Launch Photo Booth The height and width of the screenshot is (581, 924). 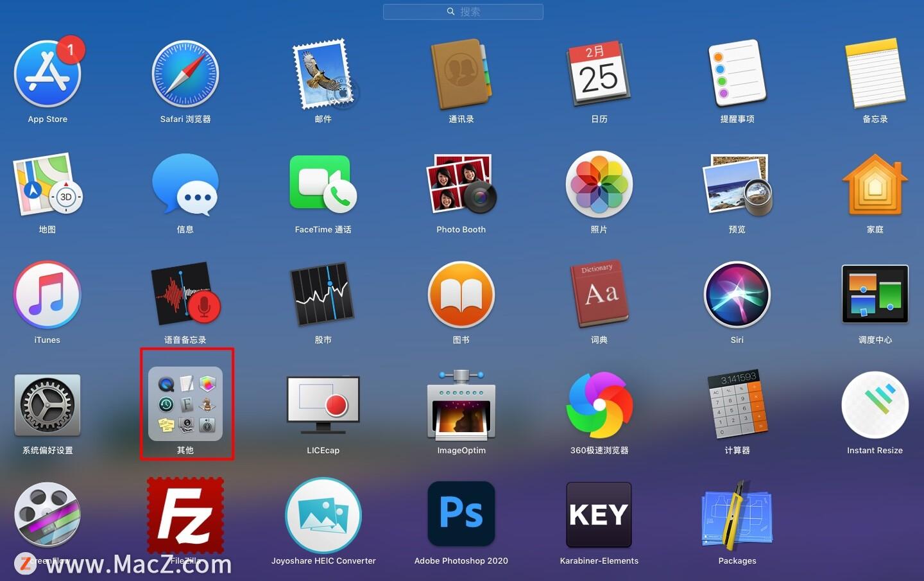(461, 184)
